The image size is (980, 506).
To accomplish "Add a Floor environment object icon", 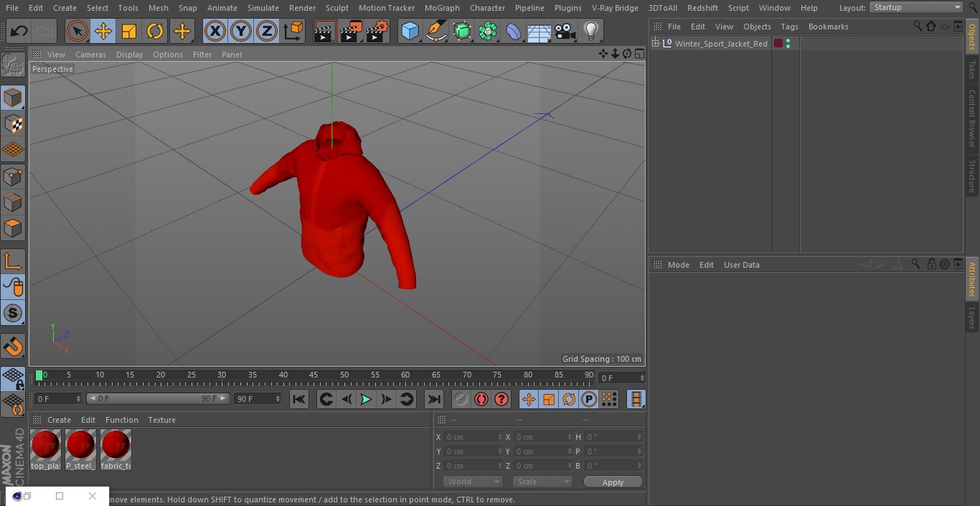I will click(540, 32).
